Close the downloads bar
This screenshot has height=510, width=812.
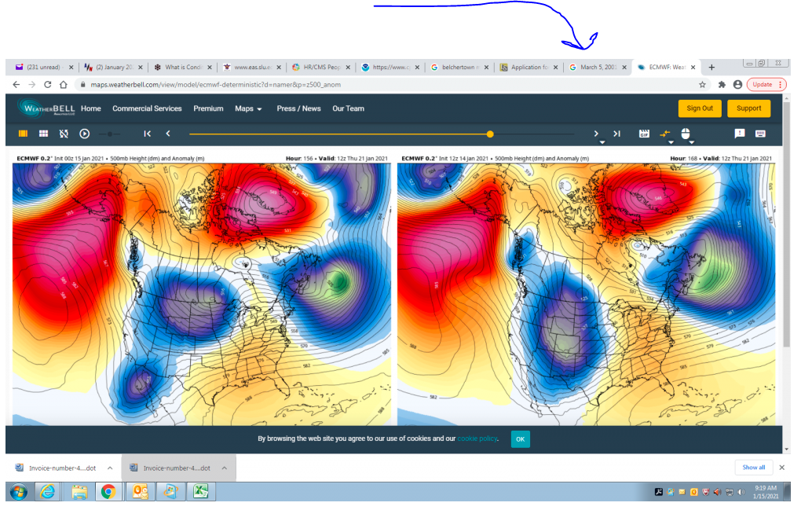[x=782, y=468]
